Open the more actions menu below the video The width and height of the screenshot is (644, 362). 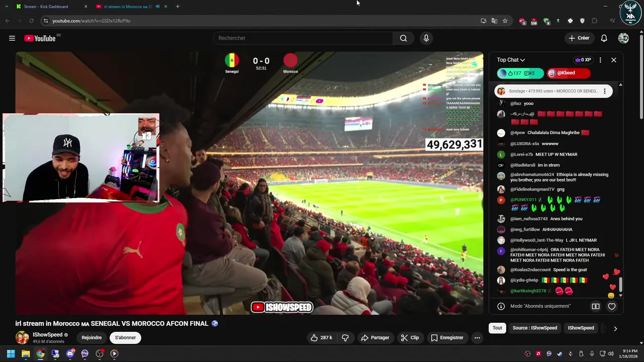[x=477, y=338]
